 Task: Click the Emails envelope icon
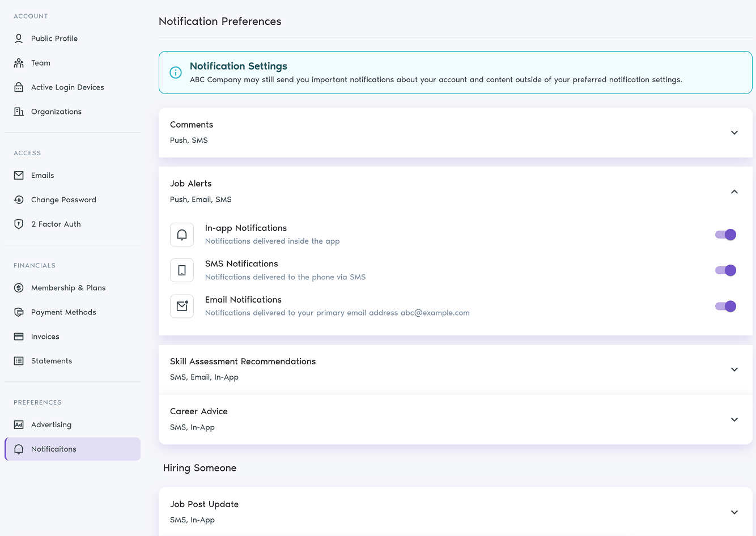19,175
